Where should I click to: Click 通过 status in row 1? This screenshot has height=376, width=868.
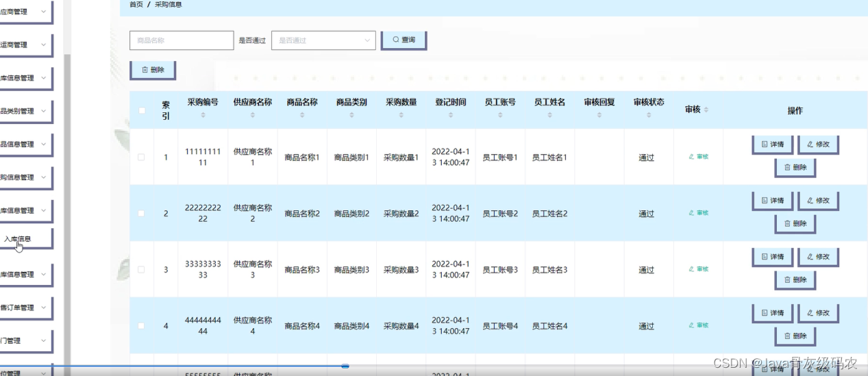[x=646, y=158]
